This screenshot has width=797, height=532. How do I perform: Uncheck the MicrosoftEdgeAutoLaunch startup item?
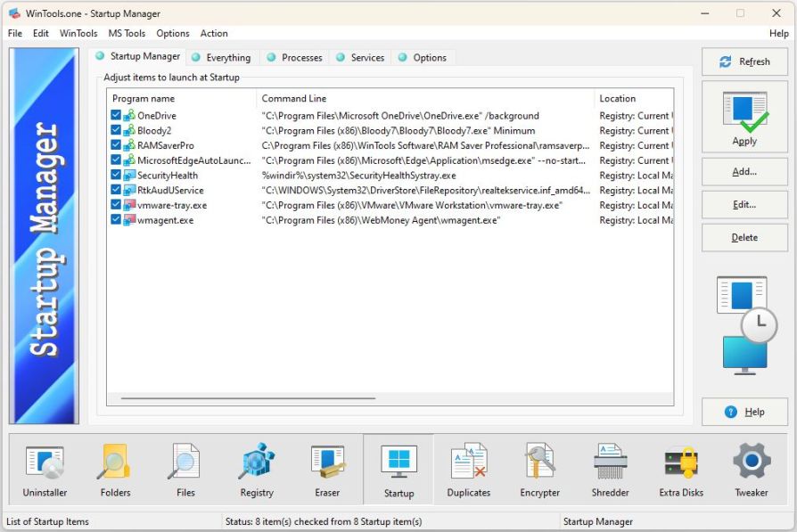(116, 160)
